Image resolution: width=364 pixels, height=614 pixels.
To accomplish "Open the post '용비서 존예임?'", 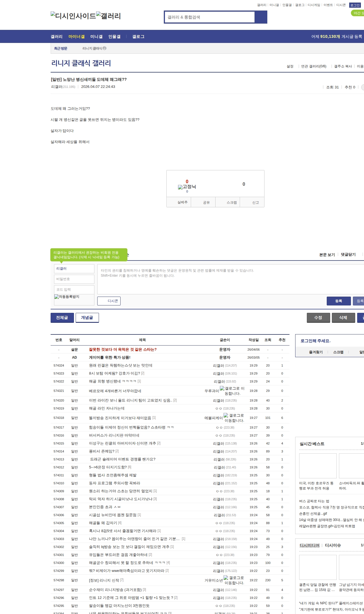I will (x=102, y=451).
